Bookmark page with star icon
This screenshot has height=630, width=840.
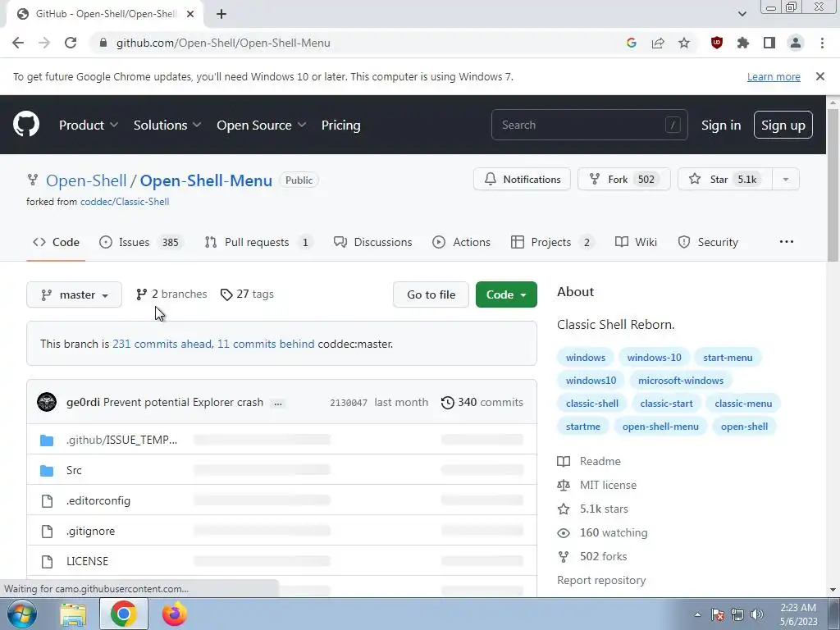[x=684, y=43]
